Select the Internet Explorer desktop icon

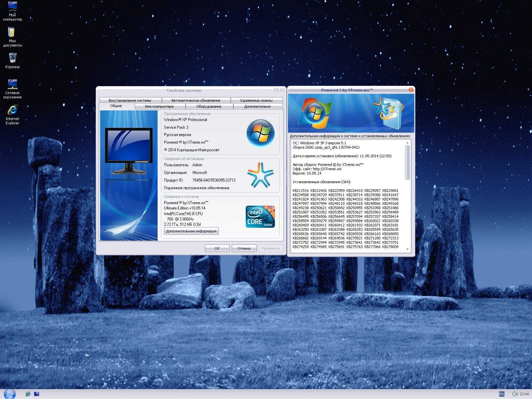point(12,115)
